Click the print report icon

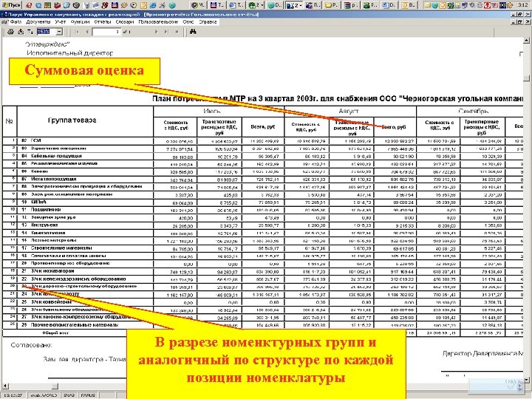[11, 32]
